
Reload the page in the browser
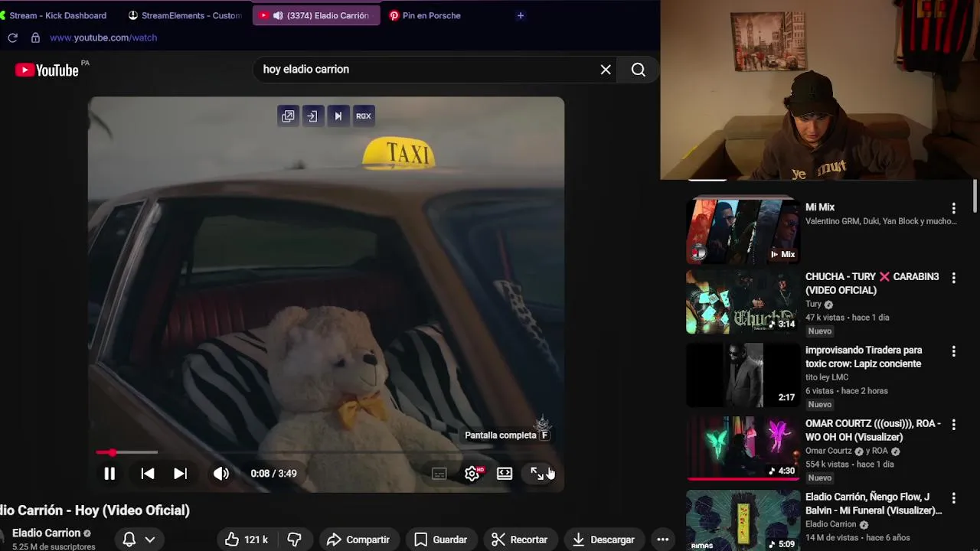coord(12,37)
